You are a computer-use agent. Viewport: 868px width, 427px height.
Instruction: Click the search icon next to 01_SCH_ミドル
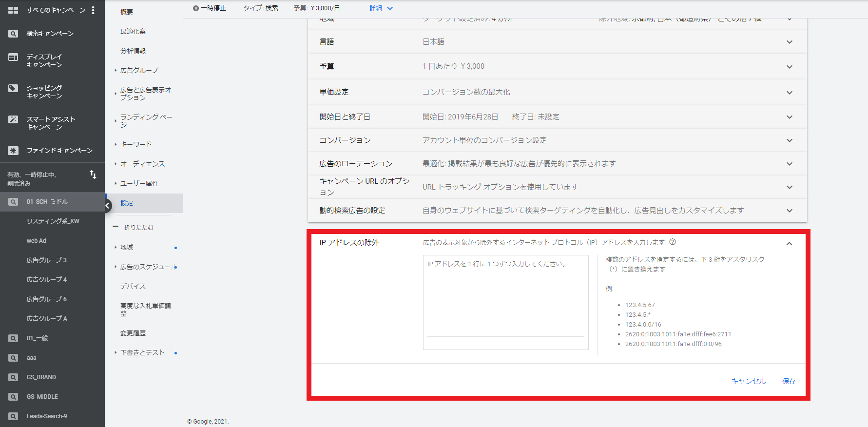click(13, 202)
